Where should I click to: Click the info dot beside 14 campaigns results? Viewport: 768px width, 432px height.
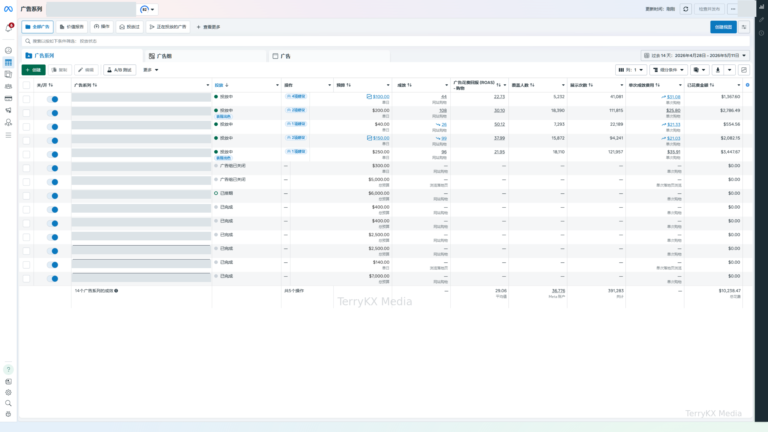click(116, 291)
